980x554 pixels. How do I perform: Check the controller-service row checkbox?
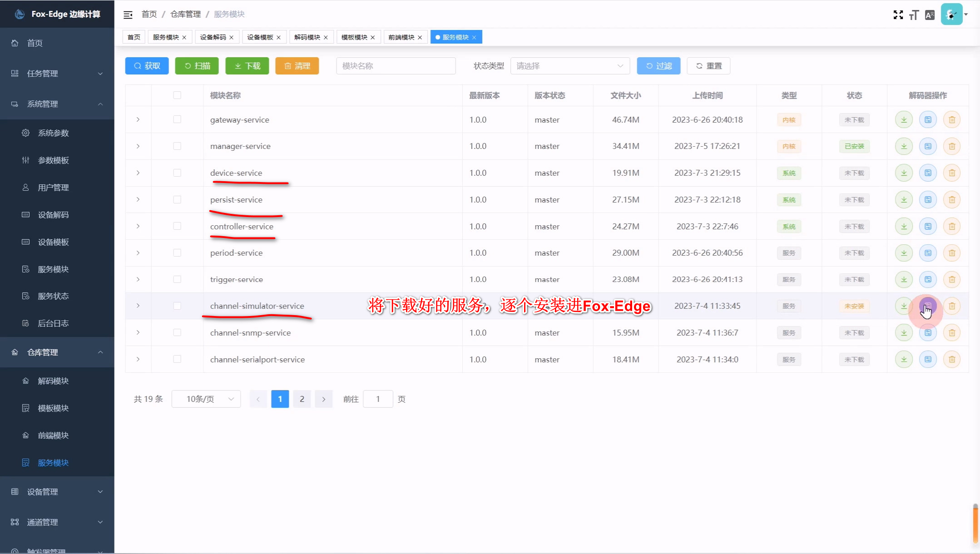[177, 226]
